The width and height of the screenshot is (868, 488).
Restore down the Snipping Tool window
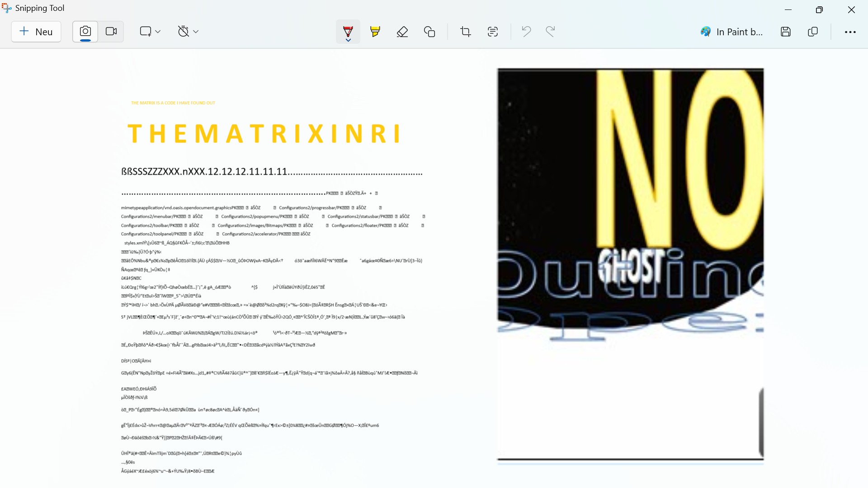[819, 9]
